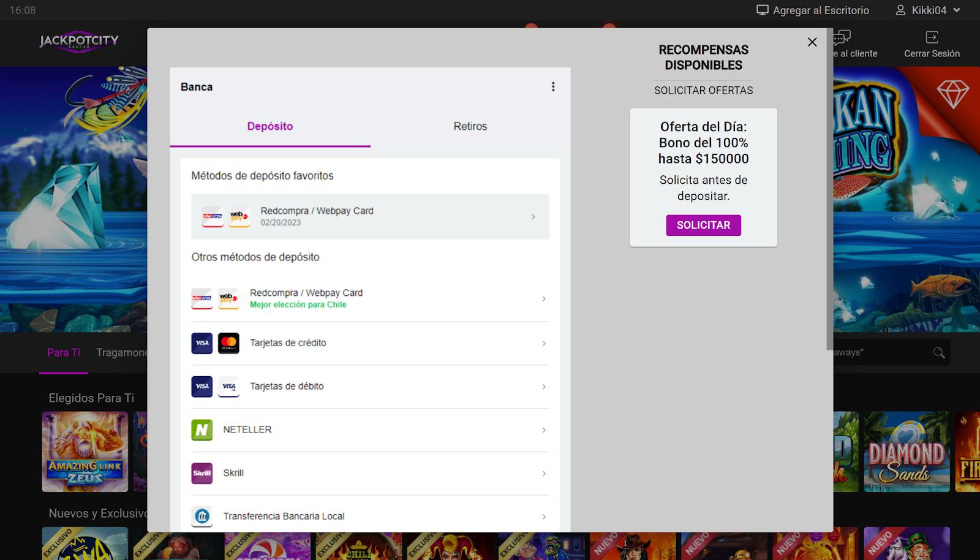Click the Solicita antes de depositar text
The image size is (980, 560).
pos(704,188)
